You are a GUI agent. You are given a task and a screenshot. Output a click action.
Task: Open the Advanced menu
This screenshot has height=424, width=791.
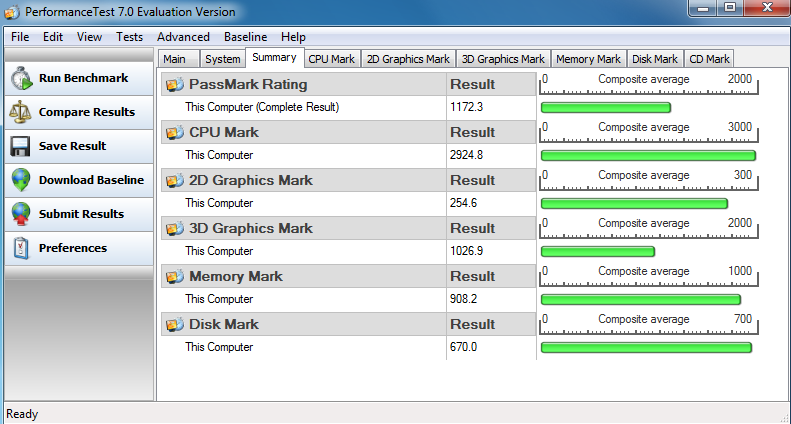(x=183, y=37)
